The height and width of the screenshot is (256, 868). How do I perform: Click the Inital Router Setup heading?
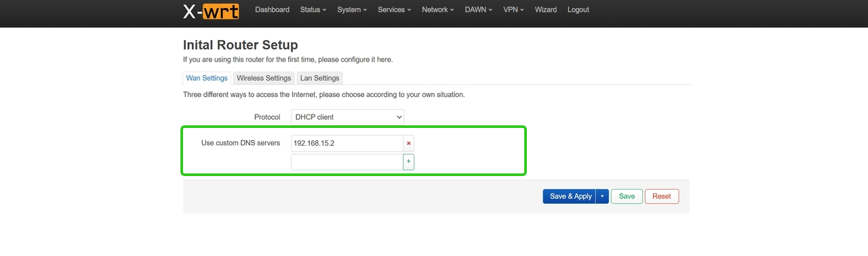[241, 45]
